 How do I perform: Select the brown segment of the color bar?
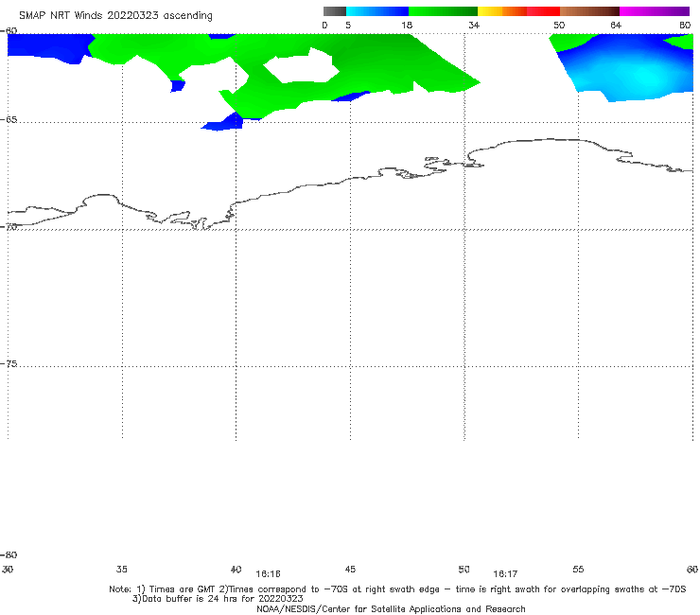[589, 11]
